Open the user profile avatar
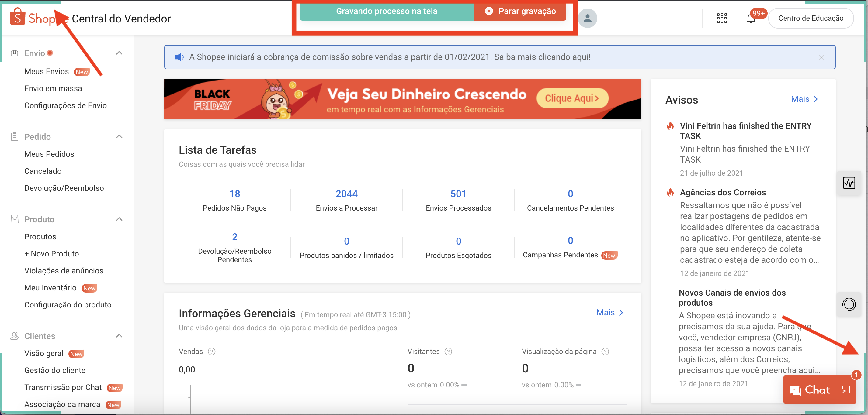Screen dimensions: 868x415 click(x=587, y=18)
